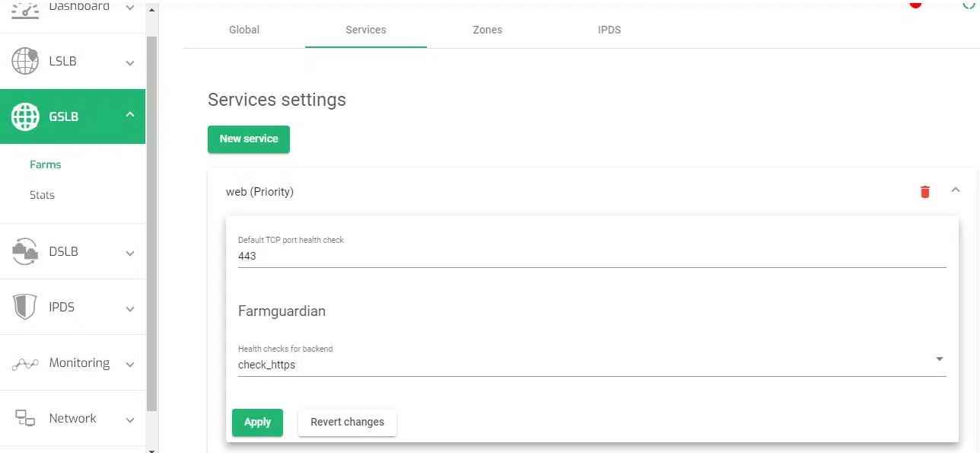Focus the Default TCP port health check field
This screenshot has height=453, width=980.
pos(591,257)
